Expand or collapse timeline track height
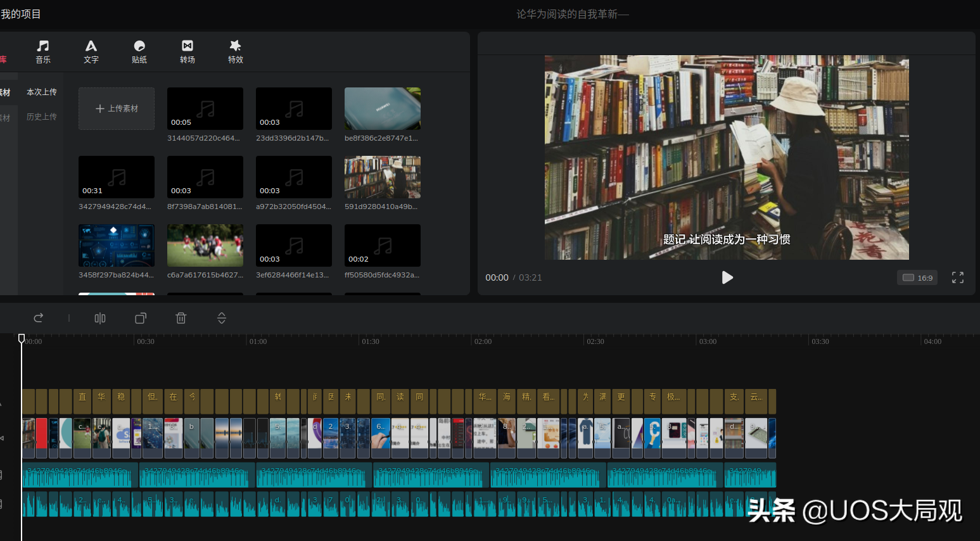The height and width of the screenshot is (541, 980). tap(222, 318)
